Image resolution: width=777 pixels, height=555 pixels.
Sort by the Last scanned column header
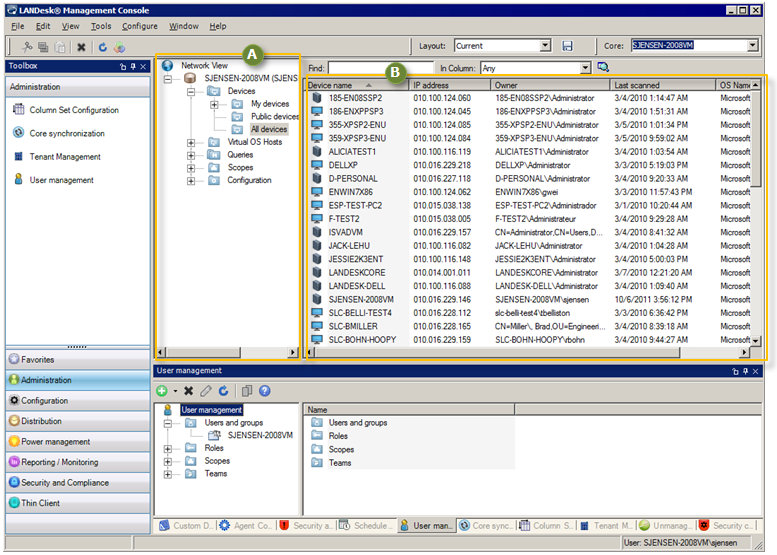click(662, 85)
